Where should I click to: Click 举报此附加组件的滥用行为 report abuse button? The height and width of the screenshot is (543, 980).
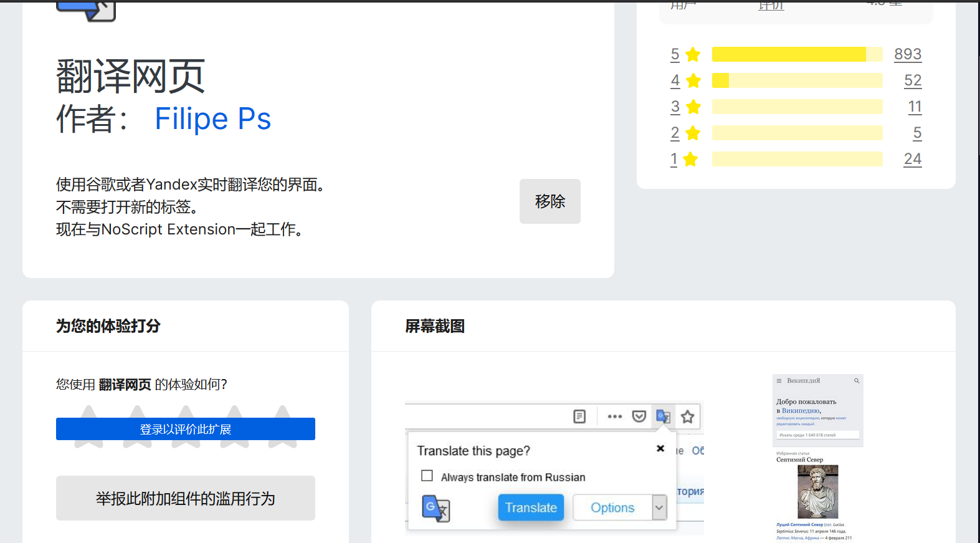(186, 498)
